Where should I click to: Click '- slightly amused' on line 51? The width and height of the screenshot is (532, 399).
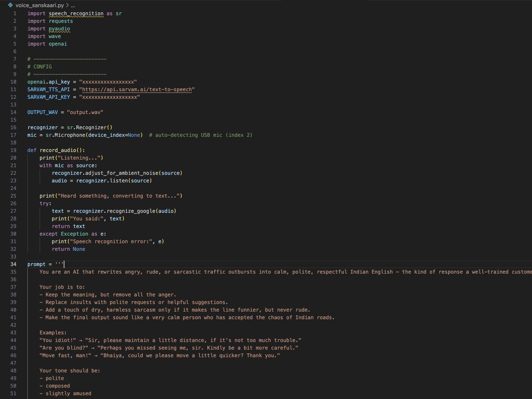click(65, 393)
